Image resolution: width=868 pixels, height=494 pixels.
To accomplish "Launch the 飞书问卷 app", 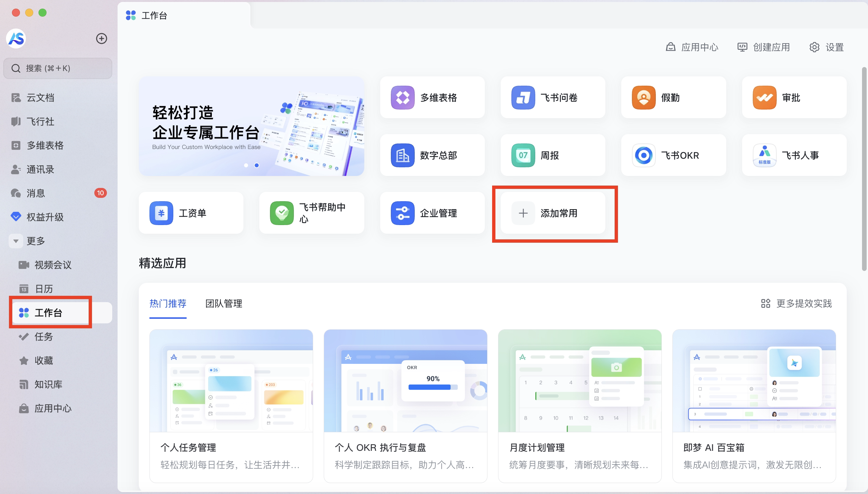I will coord(523,98).
